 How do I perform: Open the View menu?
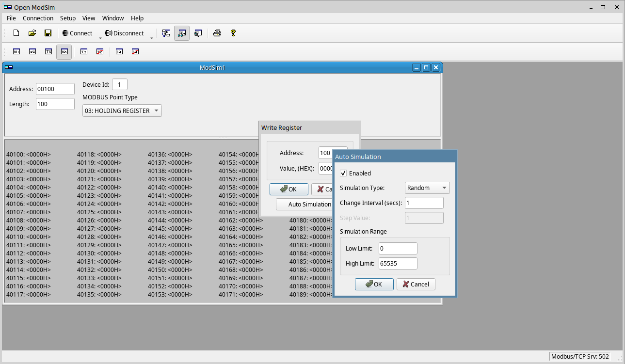point(89,18)
